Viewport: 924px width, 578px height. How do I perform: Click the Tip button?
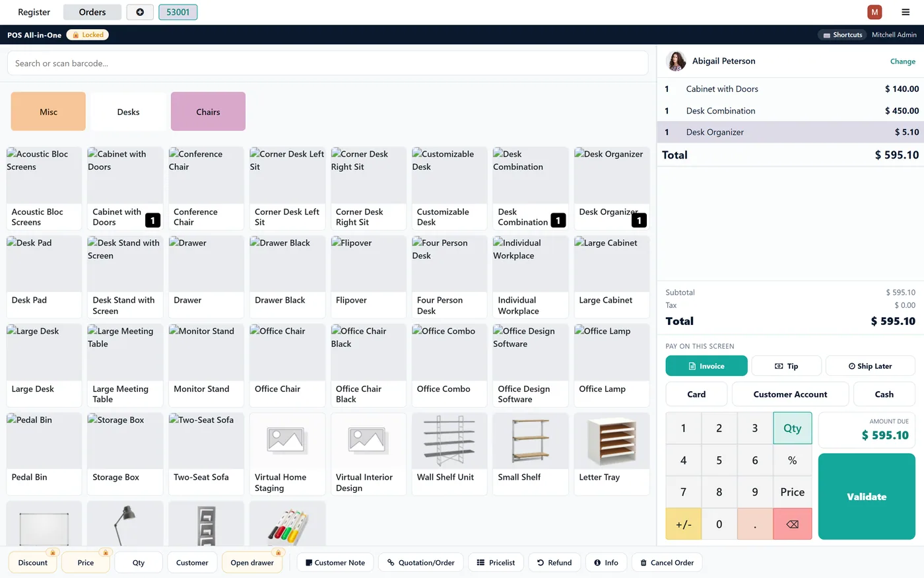[786, 366]
